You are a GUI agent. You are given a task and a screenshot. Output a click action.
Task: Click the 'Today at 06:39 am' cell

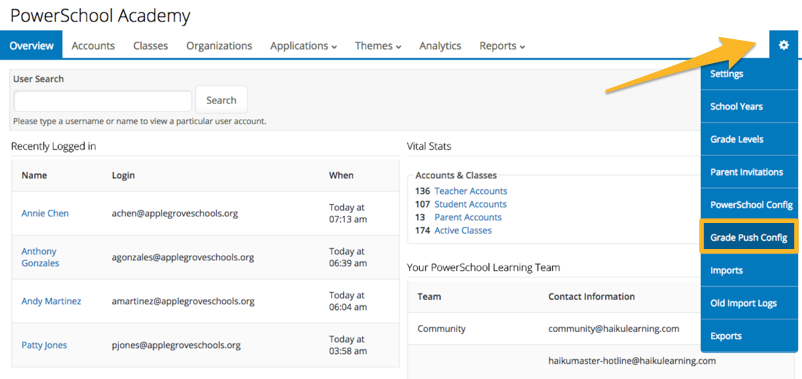tap(348, 257)
